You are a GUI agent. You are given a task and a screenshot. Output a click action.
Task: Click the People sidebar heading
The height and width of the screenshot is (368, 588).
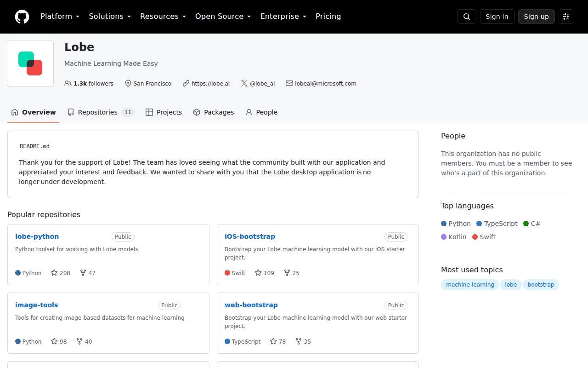pyautogui.click(x=453, y=136)
